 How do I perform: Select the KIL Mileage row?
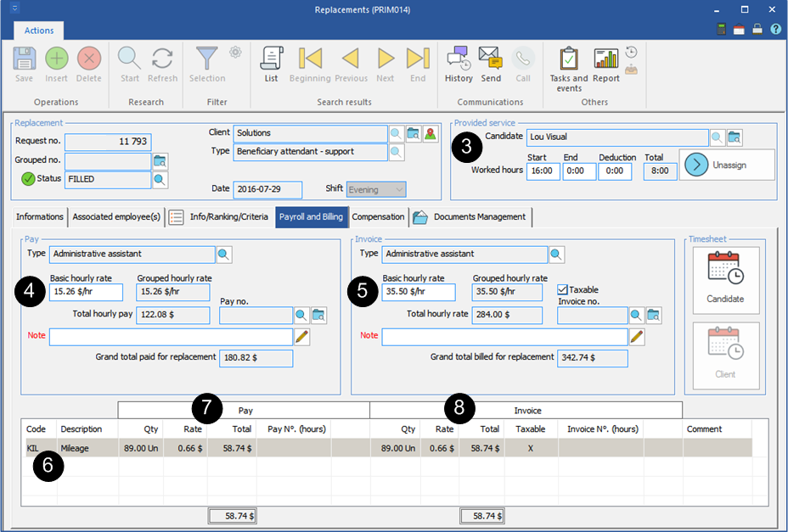pos(389,448)
